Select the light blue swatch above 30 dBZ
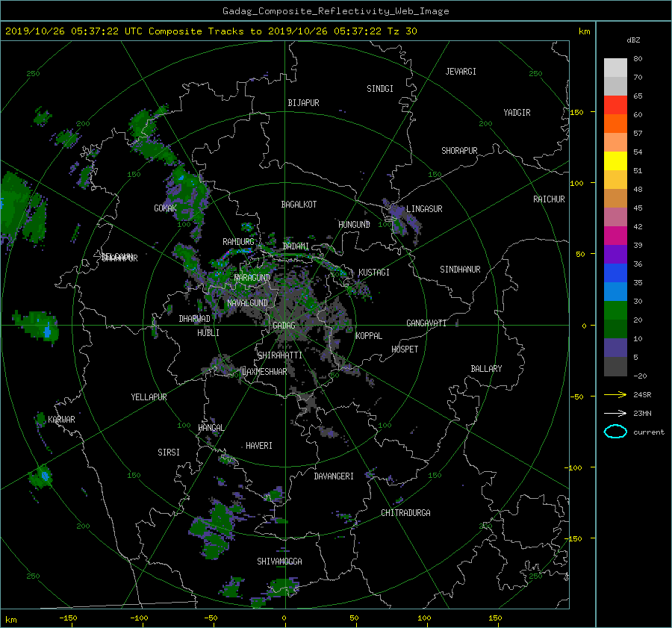672x628 pixels. [x=615, y=291]
